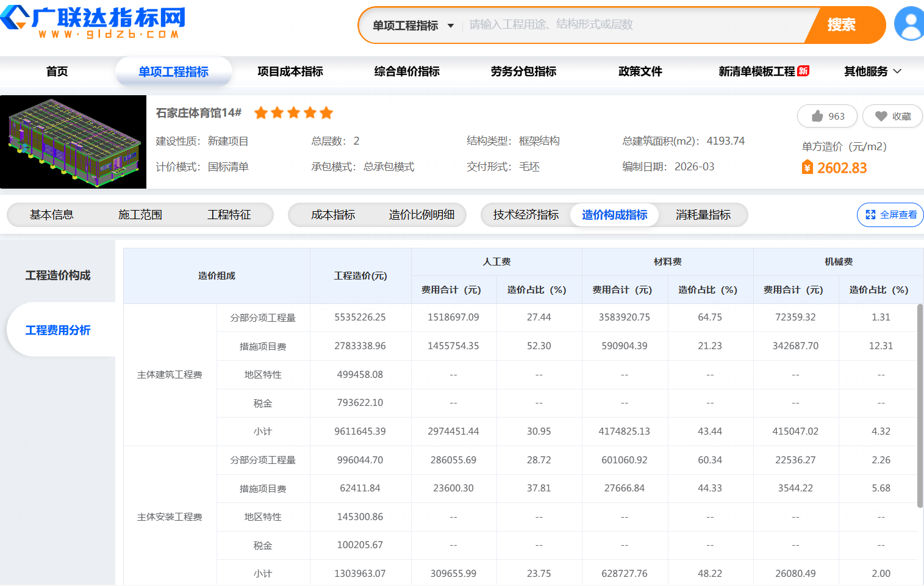Click the 结构类型 value 框架结构
Image resolution: width=924 pixels, height=586 pixels.
[x=539, y=141]
